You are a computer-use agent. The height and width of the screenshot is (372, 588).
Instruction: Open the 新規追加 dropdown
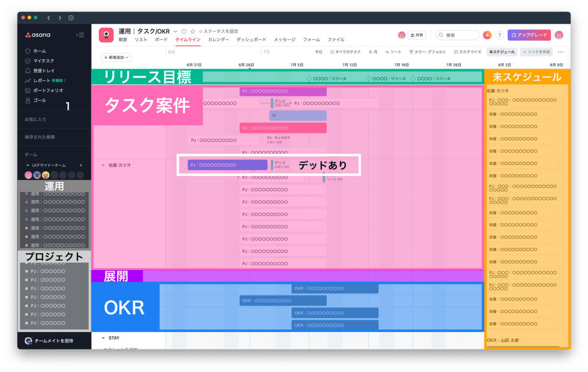116,58
